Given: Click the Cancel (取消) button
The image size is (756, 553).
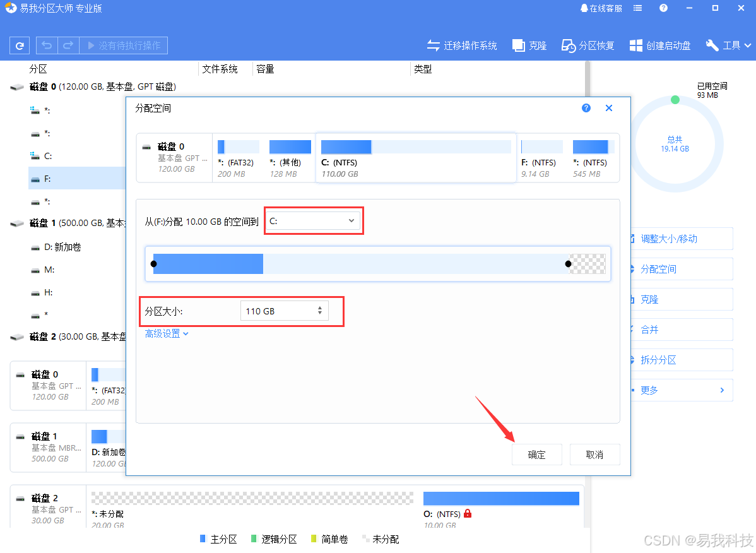Looking at the screenshot, I should 594,455.
